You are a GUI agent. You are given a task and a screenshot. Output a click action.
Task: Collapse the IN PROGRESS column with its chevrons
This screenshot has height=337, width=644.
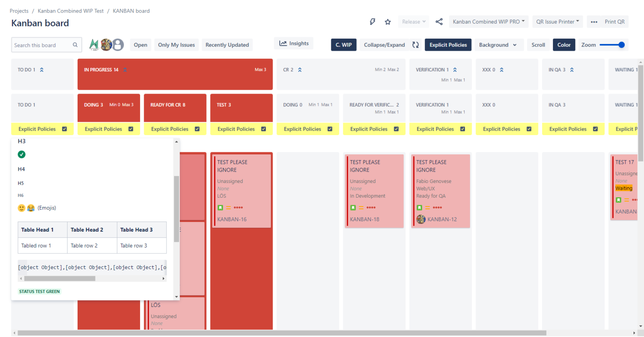[125, 70]
